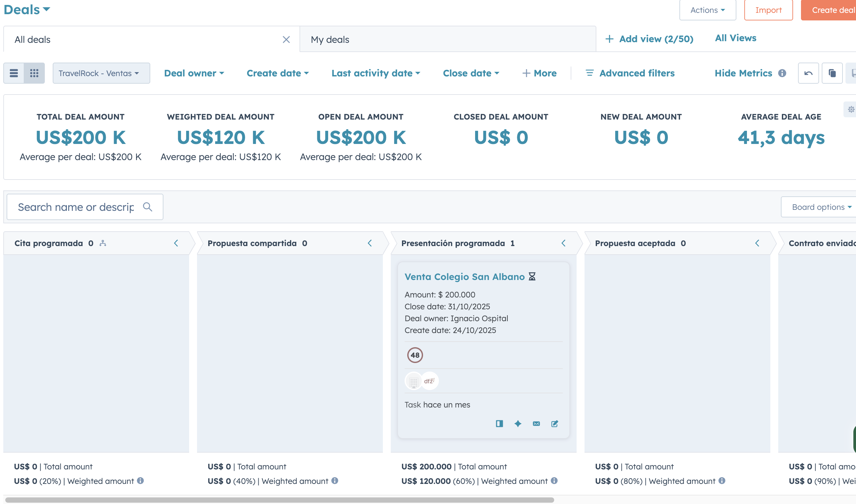
Task: Click the AI sparkle icon on deal card
Action: [518, 424]
